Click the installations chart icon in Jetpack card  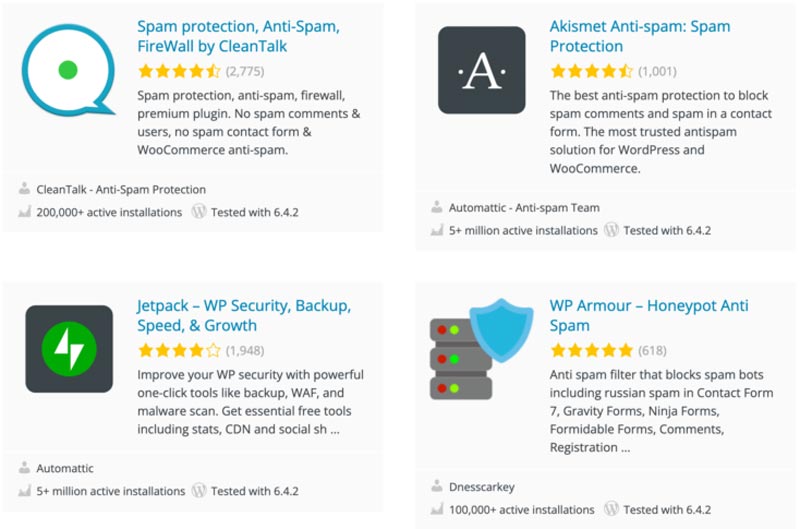point(24,491)
